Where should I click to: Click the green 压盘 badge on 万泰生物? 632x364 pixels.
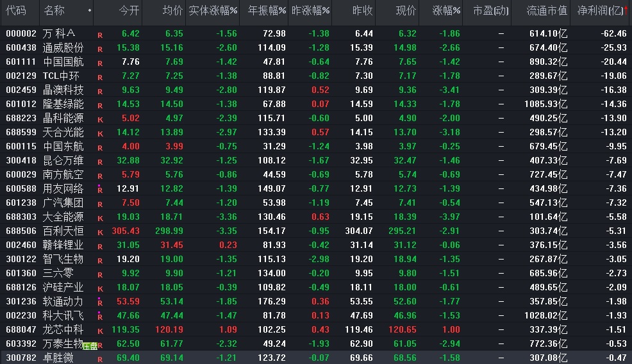pos(90,346)
